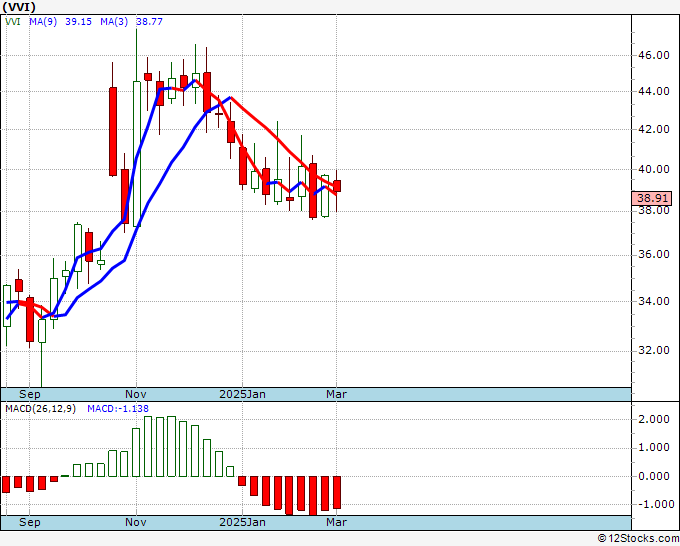680x546 pixels.
Task: Click the latest red candlestick at March
Action: [x=337, y=186]
